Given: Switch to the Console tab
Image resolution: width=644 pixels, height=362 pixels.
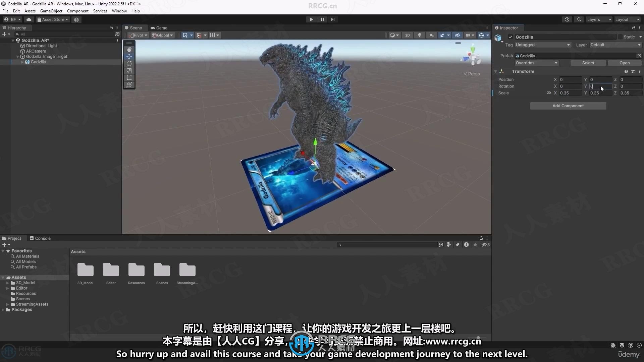Looking at the screenshot, I should pos(40,238).
